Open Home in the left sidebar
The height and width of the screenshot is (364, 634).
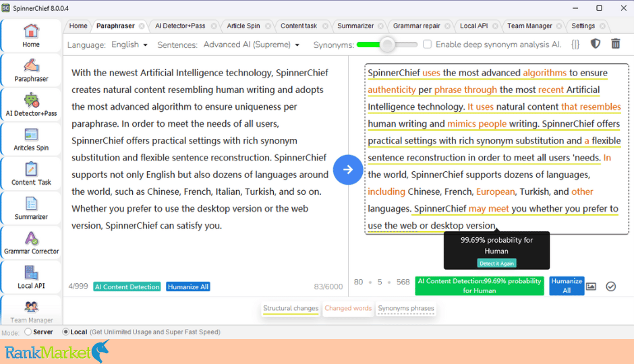pyautogui.click(x=31, y=36)
